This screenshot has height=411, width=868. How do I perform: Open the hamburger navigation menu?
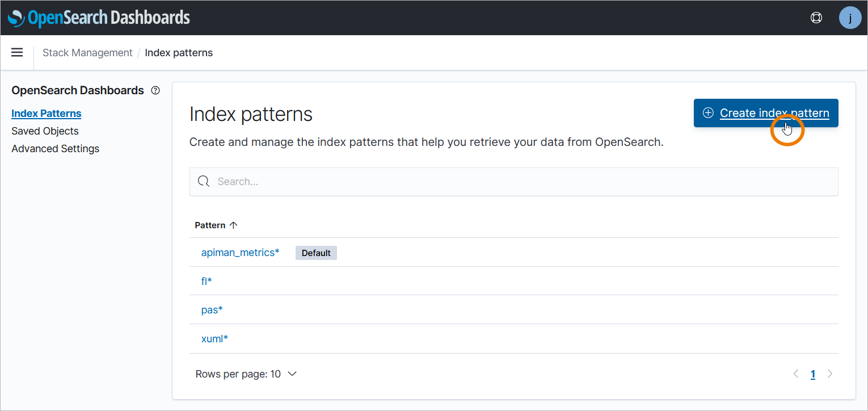click(x=17, y=52)
